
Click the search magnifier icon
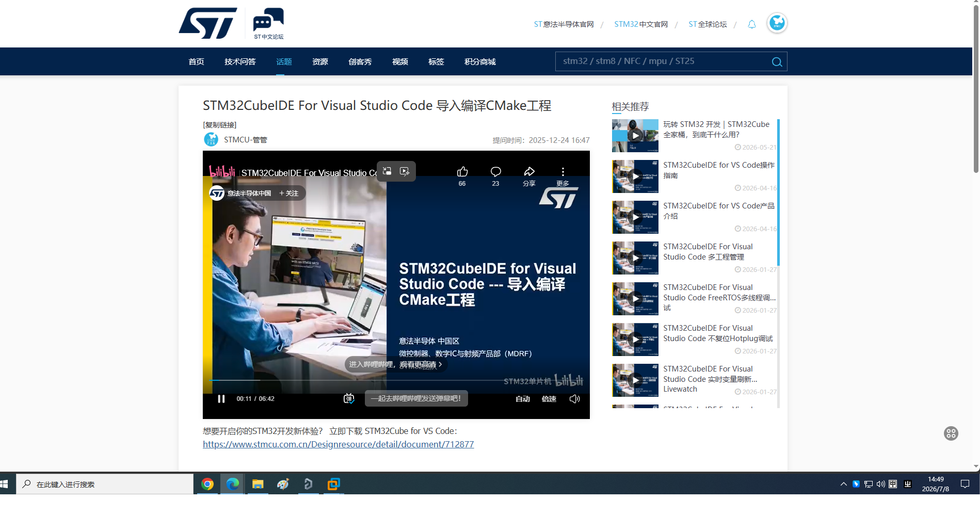click(777, 62)
